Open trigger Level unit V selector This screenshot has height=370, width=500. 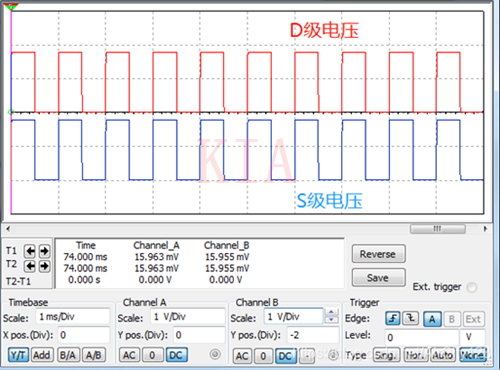pyautogui.click(x=472, y=337)
